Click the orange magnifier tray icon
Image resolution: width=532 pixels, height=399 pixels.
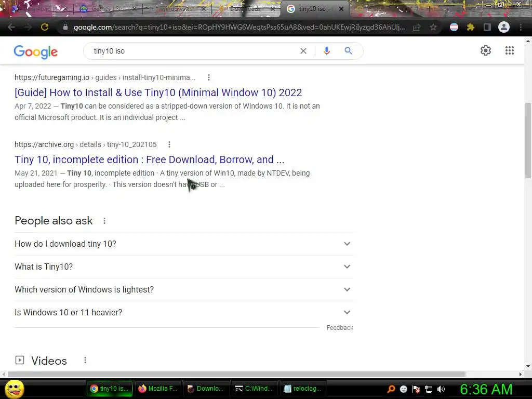pos(391,389)
